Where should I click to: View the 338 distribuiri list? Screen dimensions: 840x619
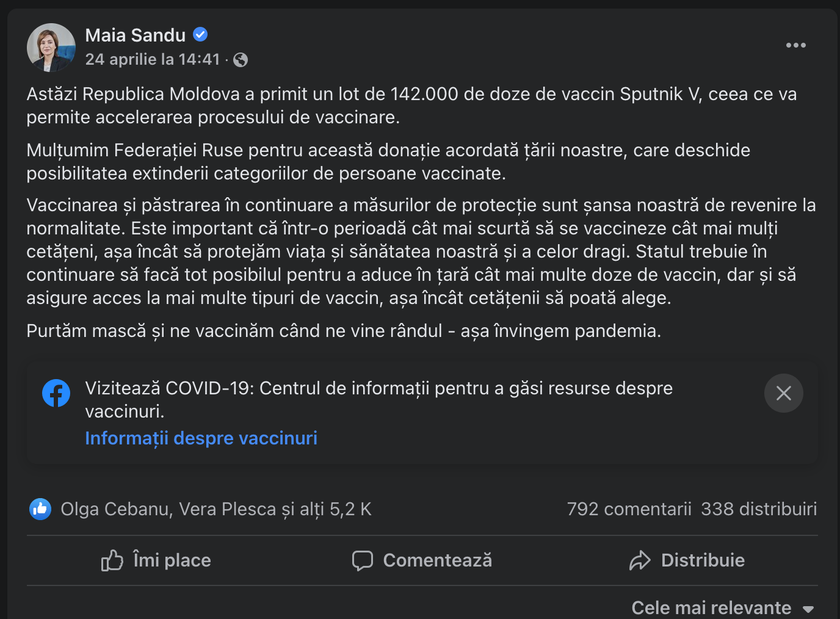[759, 509]
